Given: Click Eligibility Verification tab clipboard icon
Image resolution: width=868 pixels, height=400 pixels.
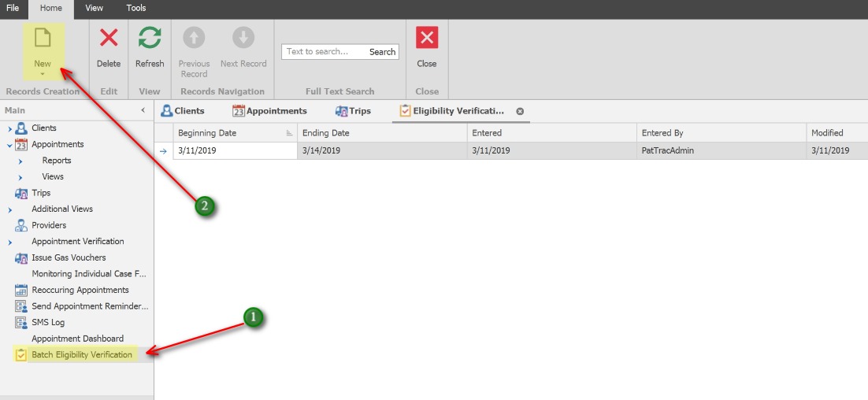Looking at the screenshot, I should pyautogui.click(x=405, y=111).
